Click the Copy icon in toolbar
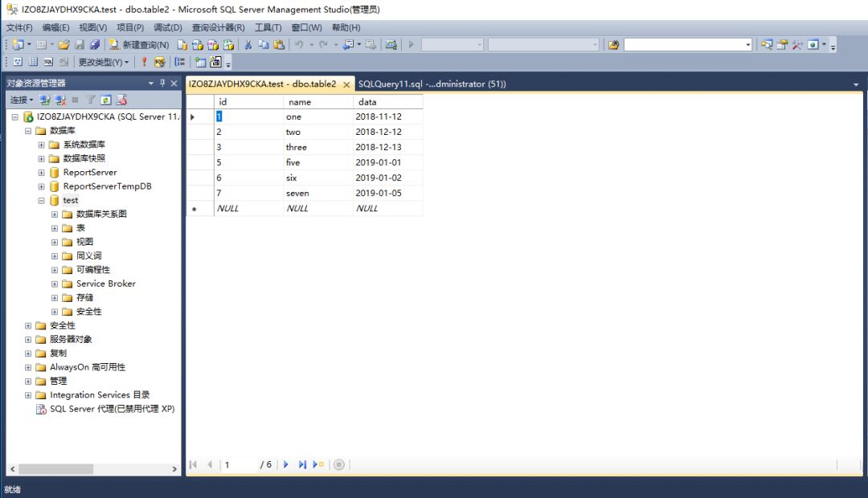 264,45
